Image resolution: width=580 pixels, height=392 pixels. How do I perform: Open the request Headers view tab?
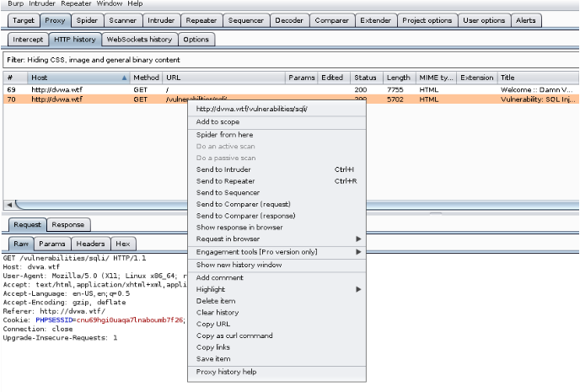point(90,244)
